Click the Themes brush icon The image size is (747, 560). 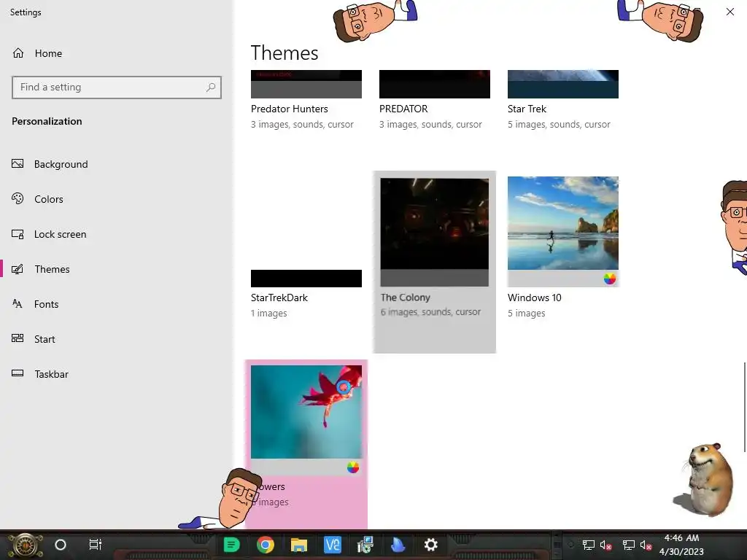18,269
